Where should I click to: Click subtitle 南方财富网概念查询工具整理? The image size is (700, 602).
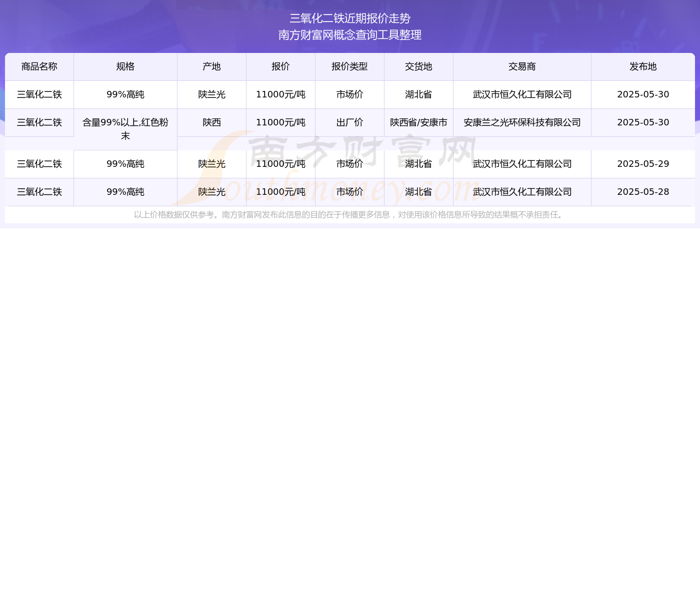pyautogui.click(x=350, y=35)
